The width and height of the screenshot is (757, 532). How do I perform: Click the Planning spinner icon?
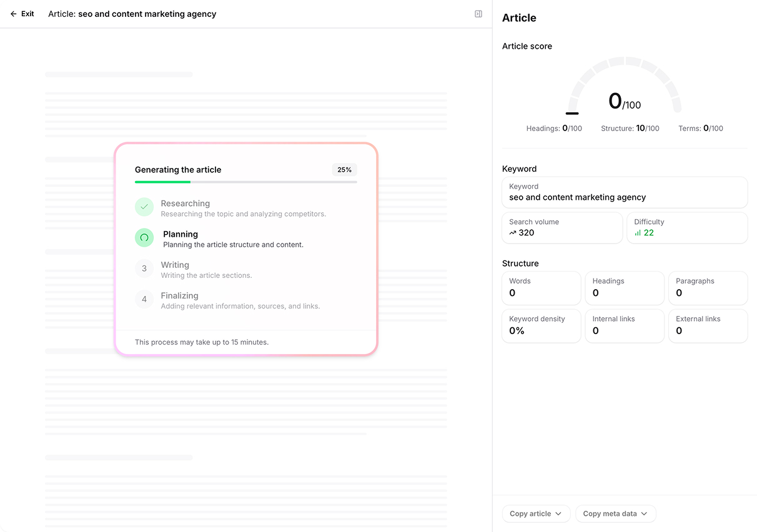click(144, 237)
